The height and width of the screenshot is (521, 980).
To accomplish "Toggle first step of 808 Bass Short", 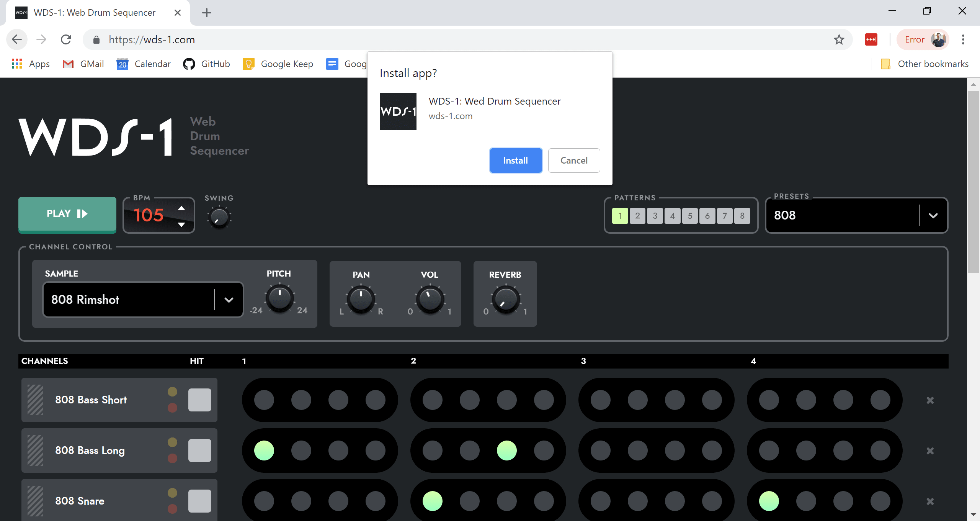I will pos(264,400).
